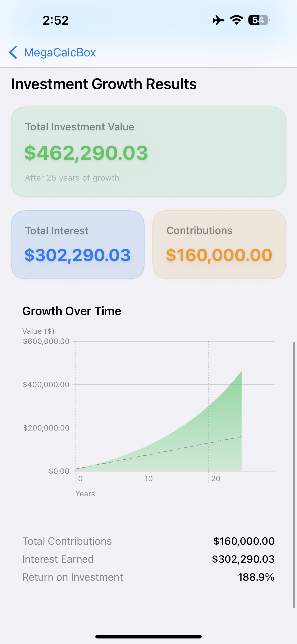The height and width of the screenshot is (644, 297).
Task: Tap the Total Contributions summary row
Action: (x=148, y=541)
